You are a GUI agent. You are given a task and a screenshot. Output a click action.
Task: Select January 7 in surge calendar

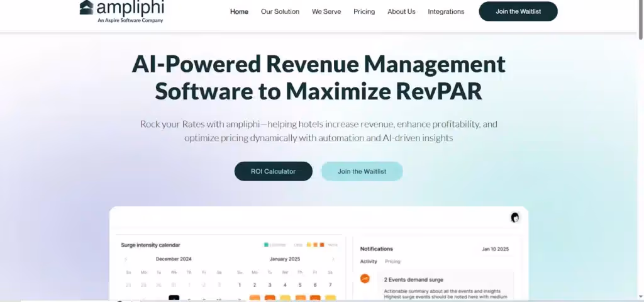[330, 285]
